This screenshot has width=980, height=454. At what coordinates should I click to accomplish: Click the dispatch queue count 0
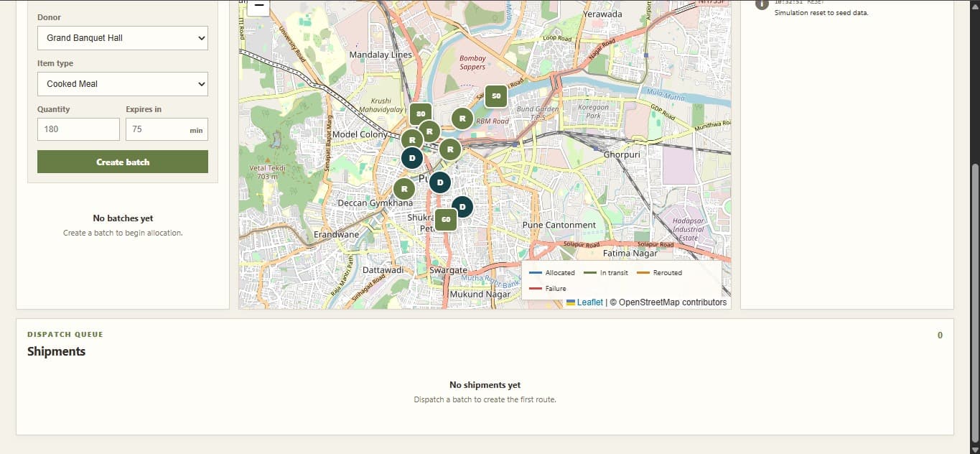[941, 335]
